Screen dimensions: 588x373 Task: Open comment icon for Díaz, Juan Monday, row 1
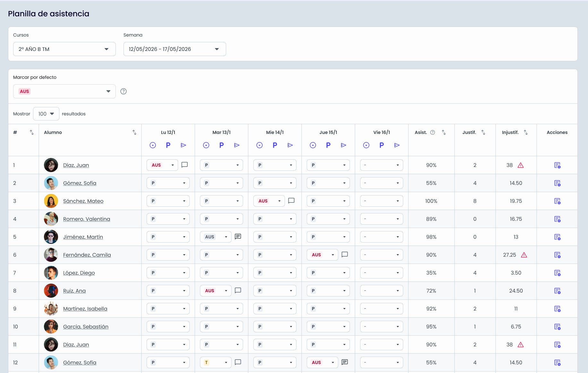pos(184,165)
